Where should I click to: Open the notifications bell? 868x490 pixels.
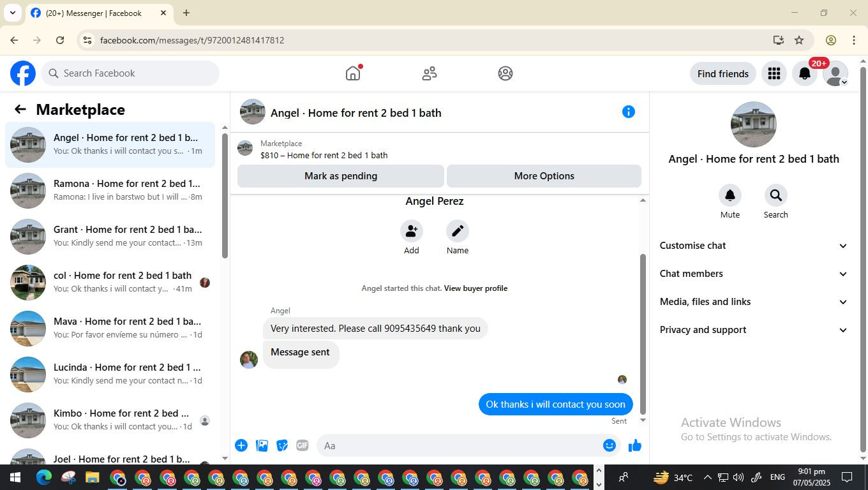[x=805, y=74]
